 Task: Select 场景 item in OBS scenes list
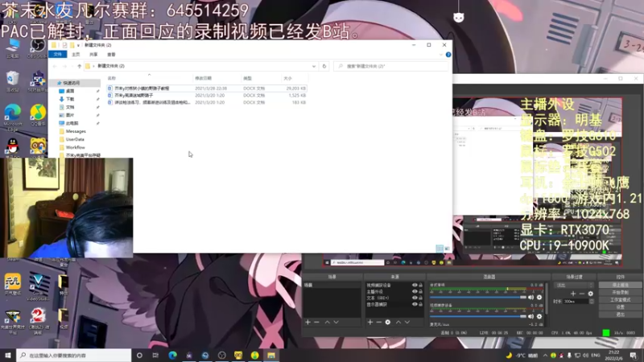click(332, 285)
